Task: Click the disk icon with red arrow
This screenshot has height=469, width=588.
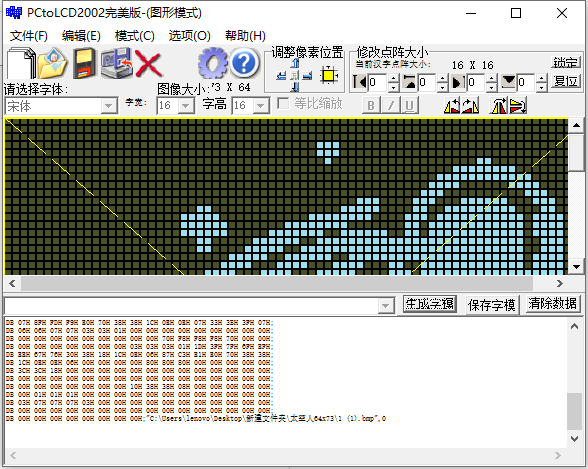Action: pos(117,63)
